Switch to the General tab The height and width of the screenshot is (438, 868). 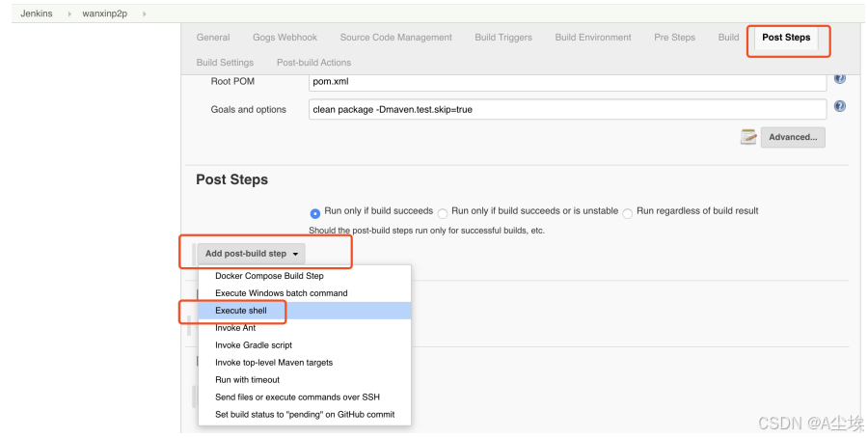point(213,37)
